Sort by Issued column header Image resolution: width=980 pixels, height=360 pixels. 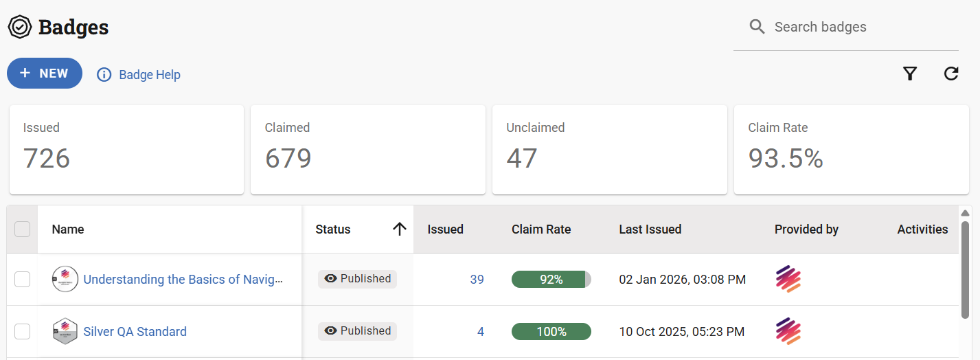pyautogui.click(x=445, y=229)
